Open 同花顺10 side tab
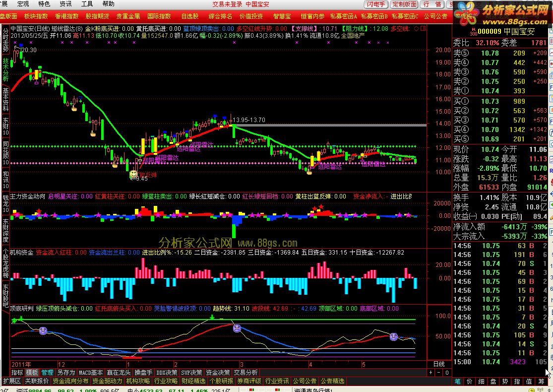The image size is (553, 392). (x=5, y=153)
